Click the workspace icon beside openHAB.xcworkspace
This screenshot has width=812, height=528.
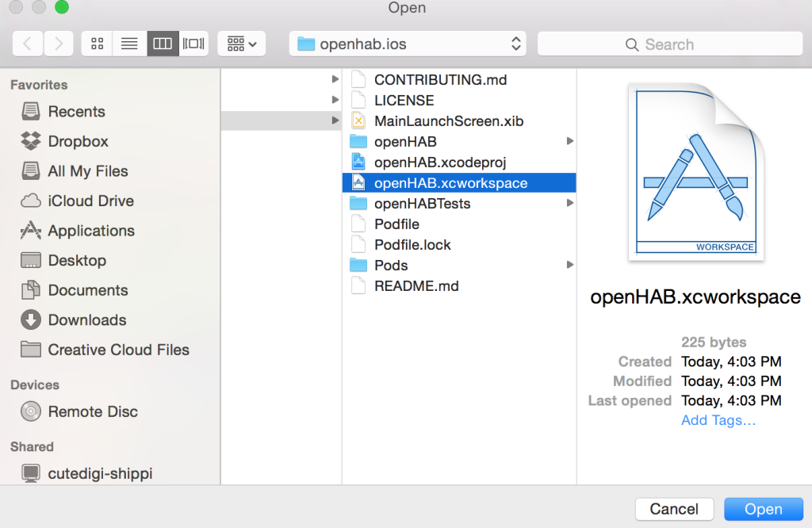coord(358,182)
